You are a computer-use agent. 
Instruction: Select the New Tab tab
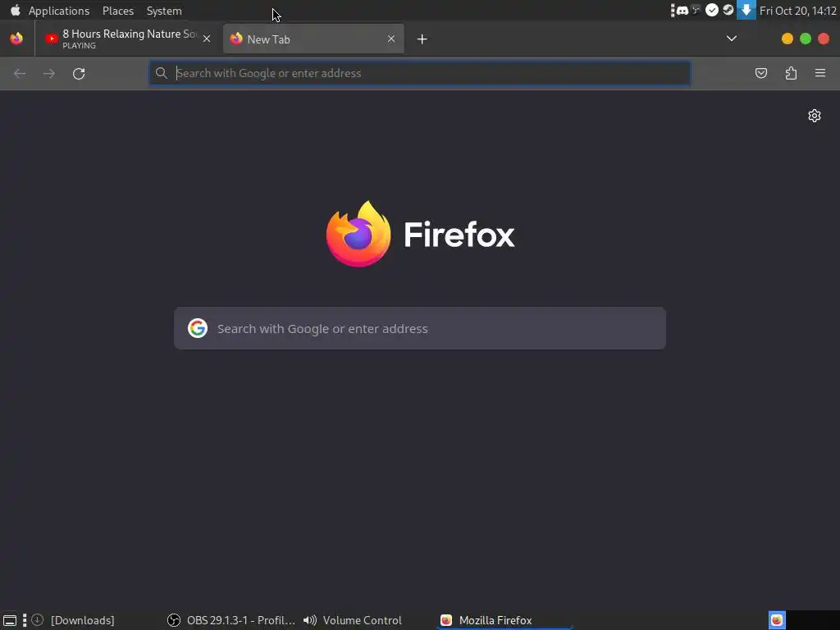(313, 39)
